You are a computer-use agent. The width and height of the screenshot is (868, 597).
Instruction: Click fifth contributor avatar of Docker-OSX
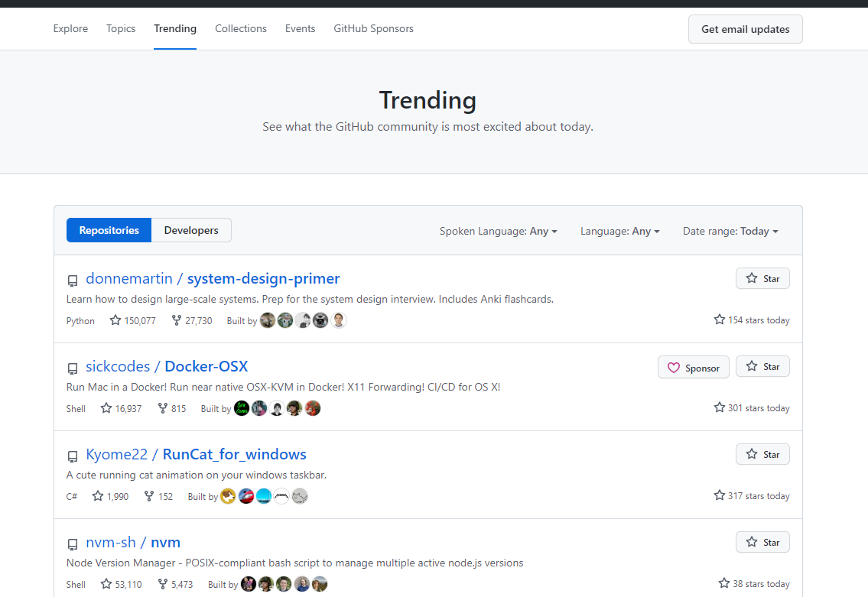tap(313, 408)
